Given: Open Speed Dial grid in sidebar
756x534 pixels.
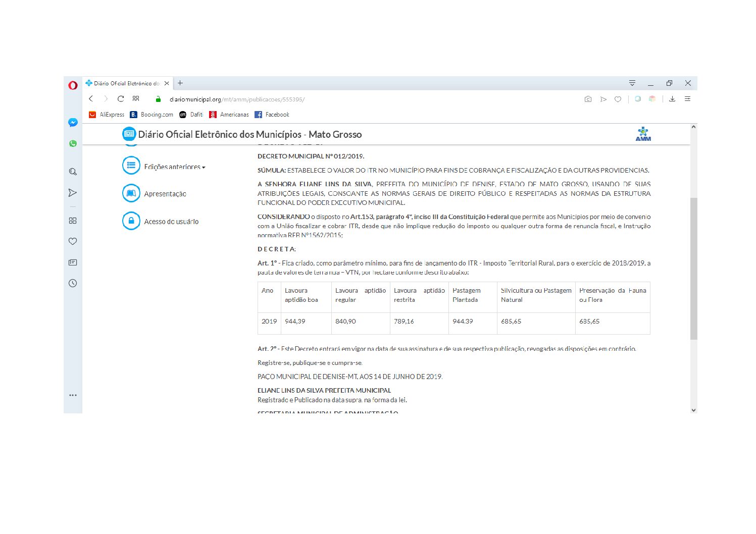Looking at the screenshot, I should 73,221.
